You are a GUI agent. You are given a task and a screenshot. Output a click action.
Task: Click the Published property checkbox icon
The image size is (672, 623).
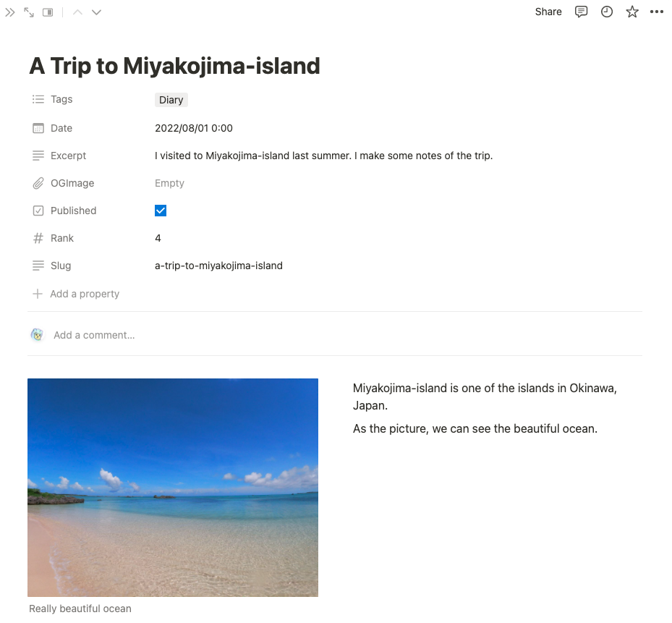(38, 211)
